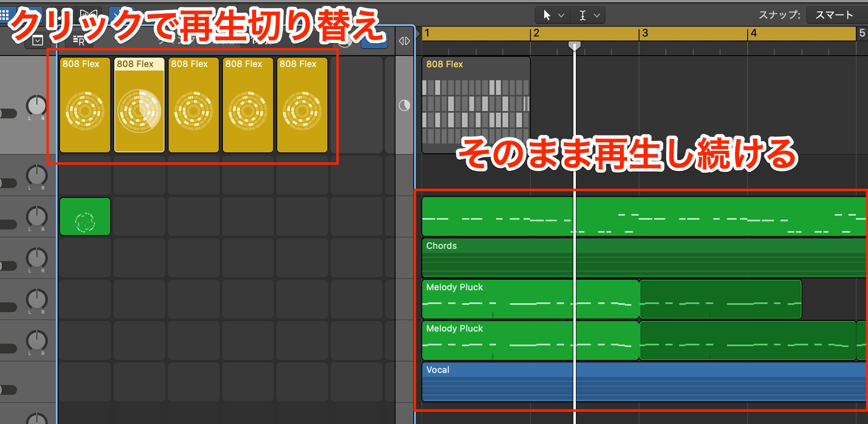Click bar 3 in the ruler
Image resolution: width=868 pixels, height=424 pixels.
coord(645,33)
